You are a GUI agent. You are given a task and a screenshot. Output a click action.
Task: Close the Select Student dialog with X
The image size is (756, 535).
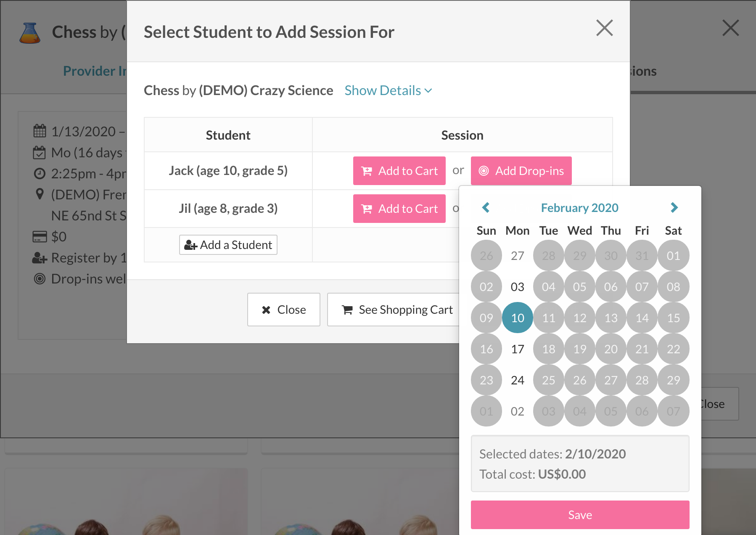click(x=604, y=28)
